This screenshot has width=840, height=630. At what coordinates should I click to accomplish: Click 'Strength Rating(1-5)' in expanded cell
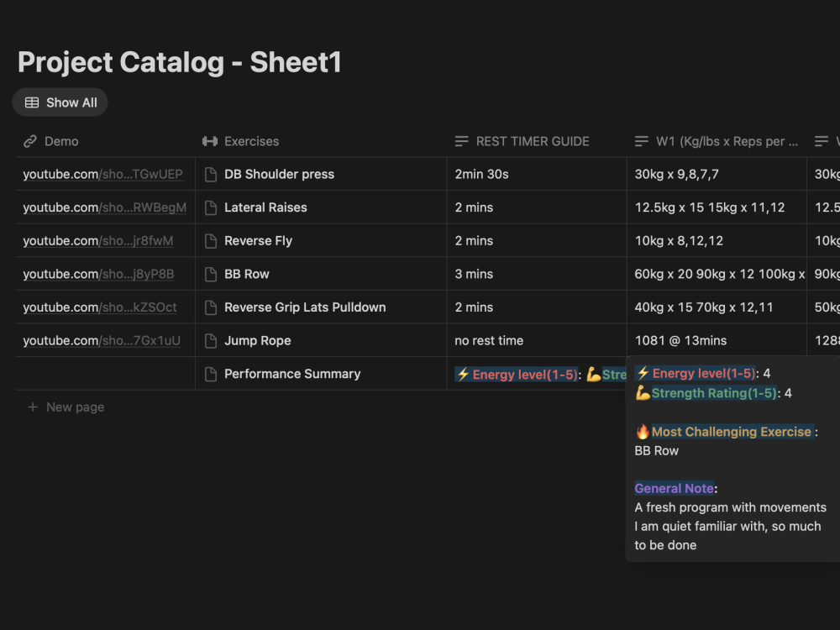point(713,393)
